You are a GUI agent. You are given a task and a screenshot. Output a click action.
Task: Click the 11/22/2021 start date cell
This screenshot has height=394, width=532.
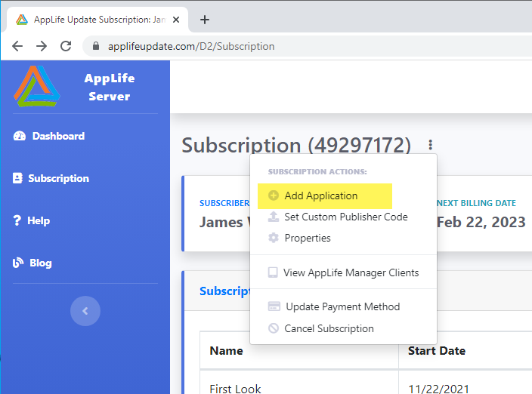(439, 389)
